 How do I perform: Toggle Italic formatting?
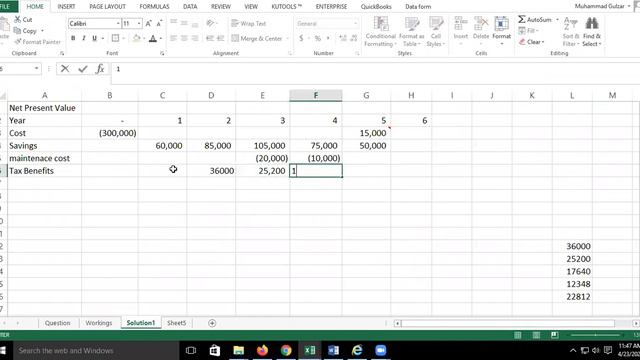(84, 38)
